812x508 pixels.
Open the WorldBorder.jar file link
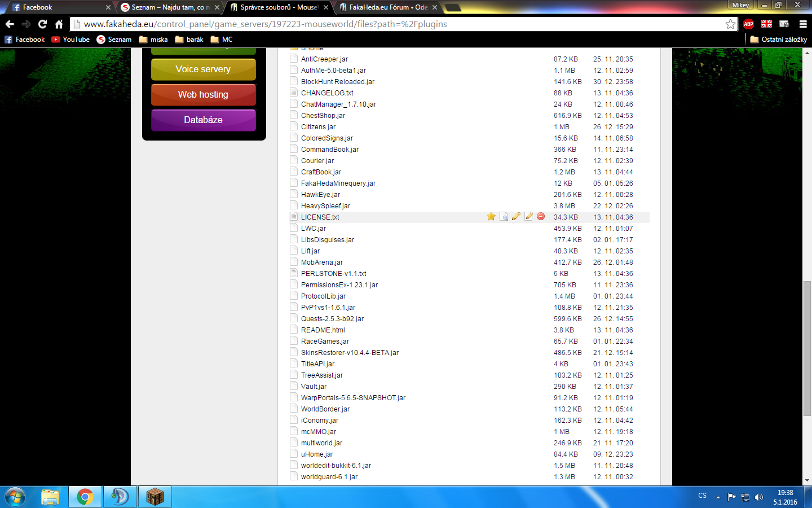click(x=325, y=409)
